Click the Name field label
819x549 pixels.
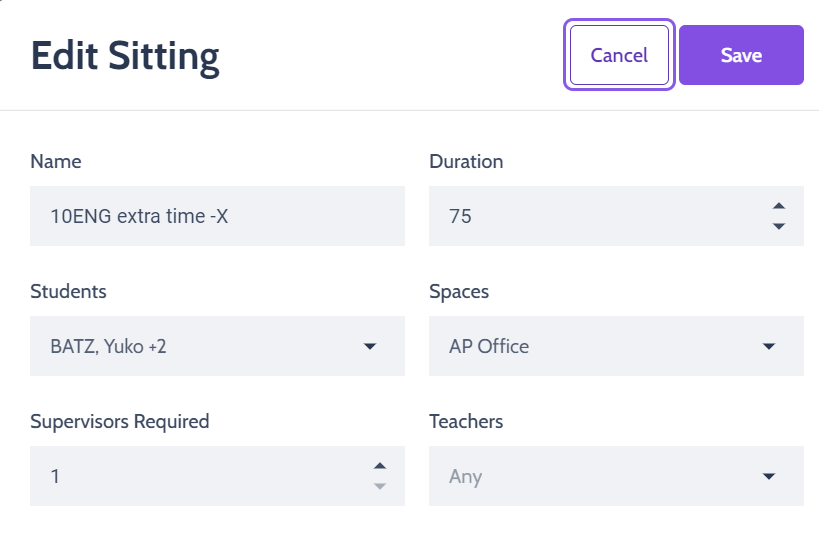pyautogui.click(x=56, y=161)
